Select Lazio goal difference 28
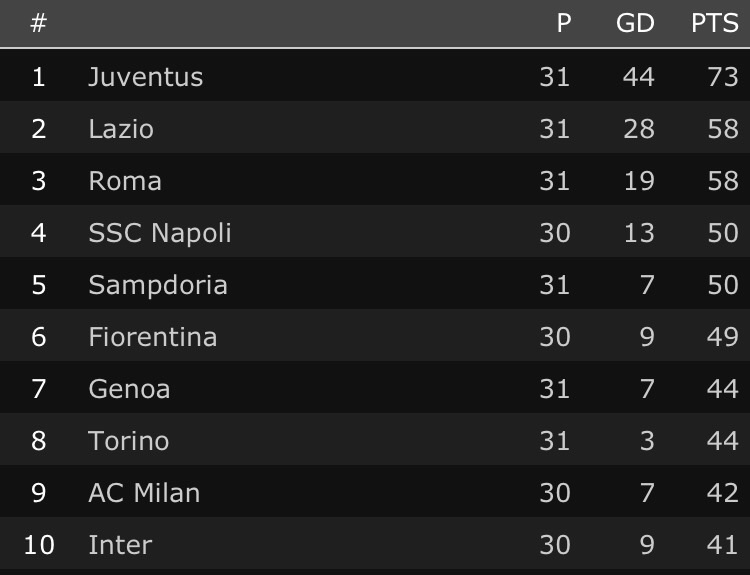The height and width of the screenshot is (575, 750). pyautogui.click(x=638, y=129)
